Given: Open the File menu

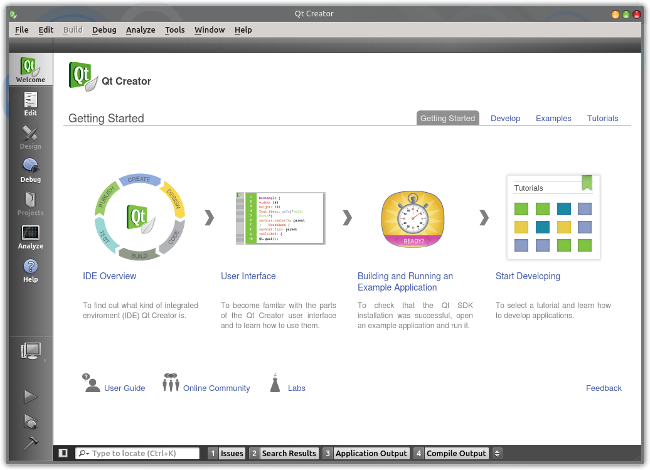Looking at the screenshot, I should (x=22, y=30).
